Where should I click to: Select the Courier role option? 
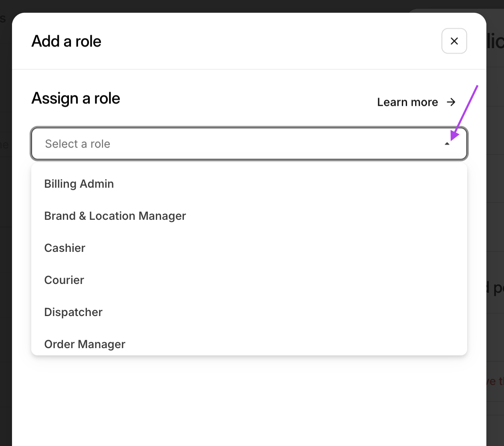[64, 280]
